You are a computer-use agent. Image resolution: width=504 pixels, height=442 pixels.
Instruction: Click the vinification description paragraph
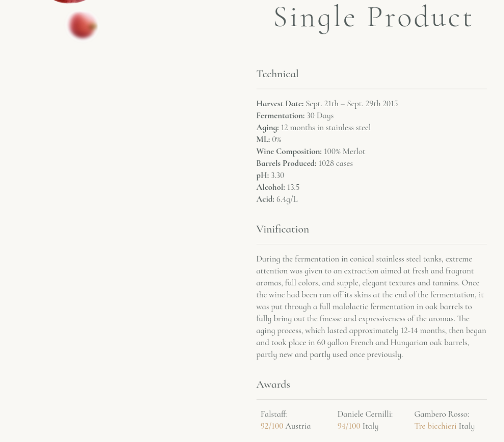point(371,307)
